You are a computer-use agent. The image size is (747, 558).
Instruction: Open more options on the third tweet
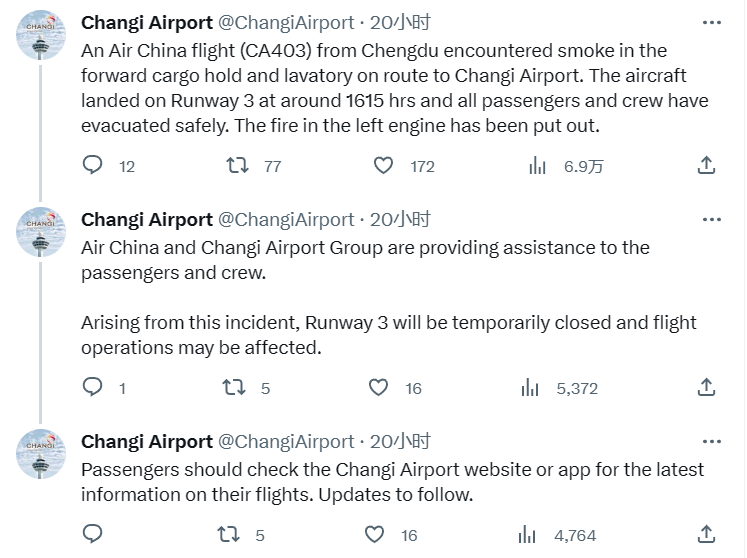712,442
